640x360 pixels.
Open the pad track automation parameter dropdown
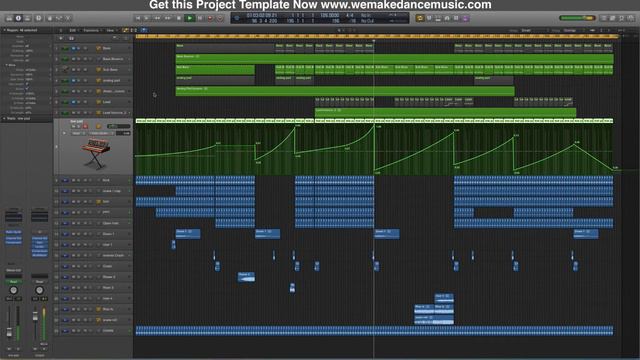point(100,133)
